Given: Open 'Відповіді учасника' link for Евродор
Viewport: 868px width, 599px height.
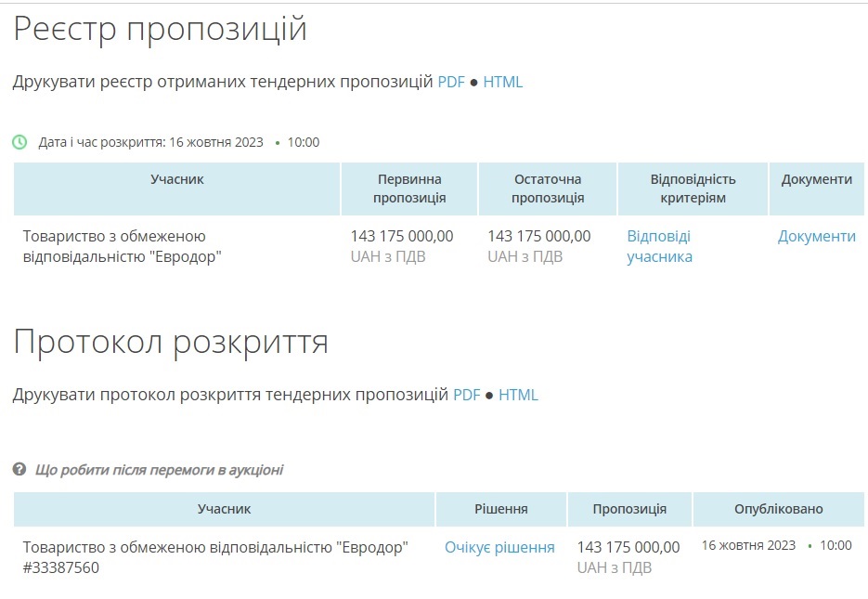Looking at the screenshot, I should coord(659,246).
